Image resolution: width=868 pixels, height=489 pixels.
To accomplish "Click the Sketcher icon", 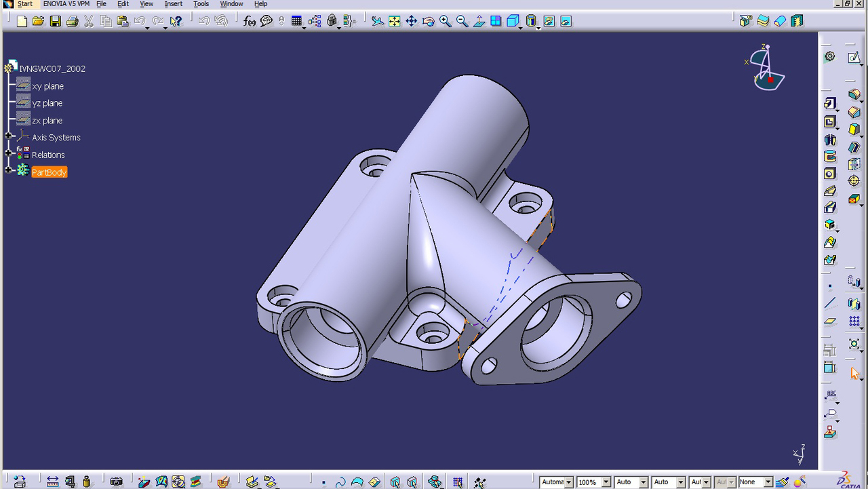I will tap(854, 58).
